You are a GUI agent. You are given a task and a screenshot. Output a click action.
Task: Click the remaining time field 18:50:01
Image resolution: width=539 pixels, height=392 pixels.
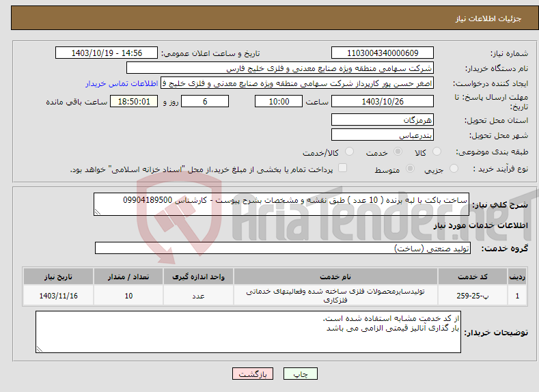134,101
